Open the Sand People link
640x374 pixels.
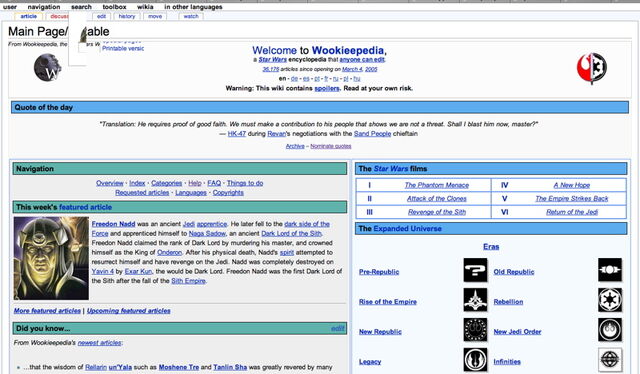click(372, 134)
